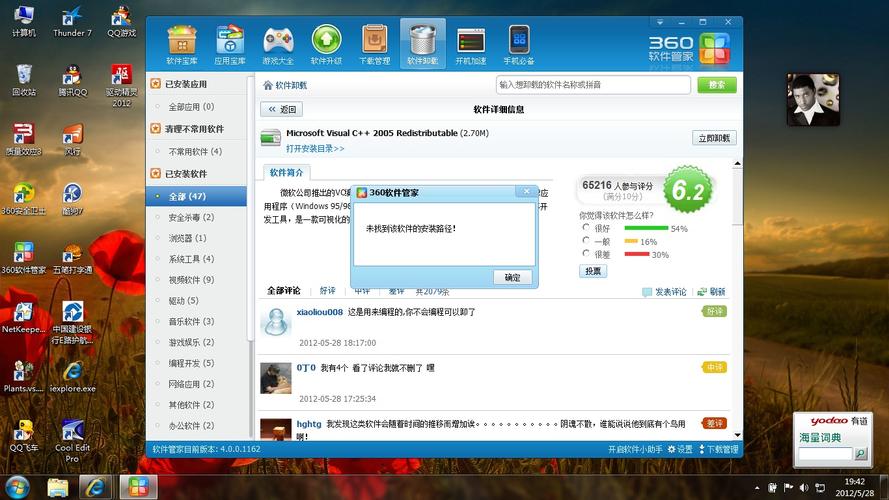This screenshot has width=889, height=500.
Task: Select 很好 rating radio button
Action: (x=586, y=227)
